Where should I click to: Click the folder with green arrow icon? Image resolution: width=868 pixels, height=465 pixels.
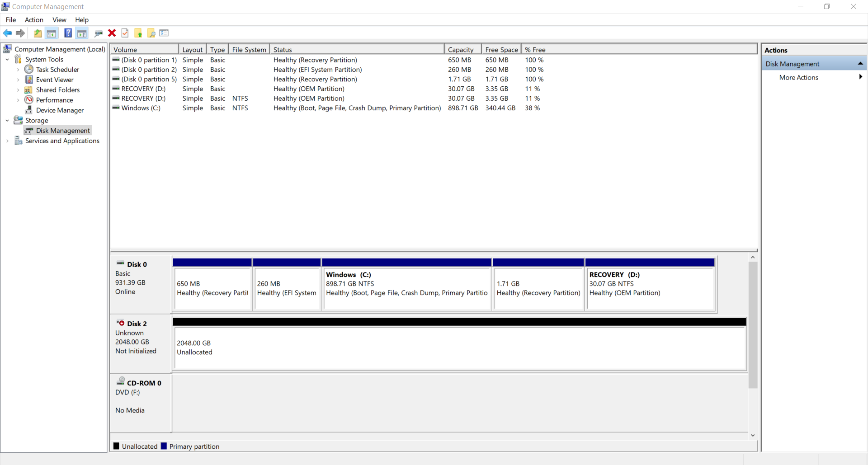pyautogui.click(x=138, y=33)
